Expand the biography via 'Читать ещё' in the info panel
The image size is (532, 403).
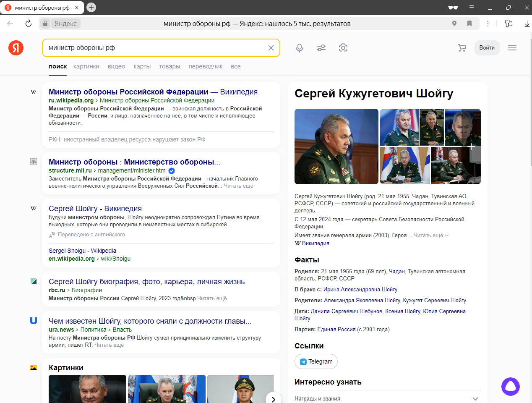pos(431,236)
